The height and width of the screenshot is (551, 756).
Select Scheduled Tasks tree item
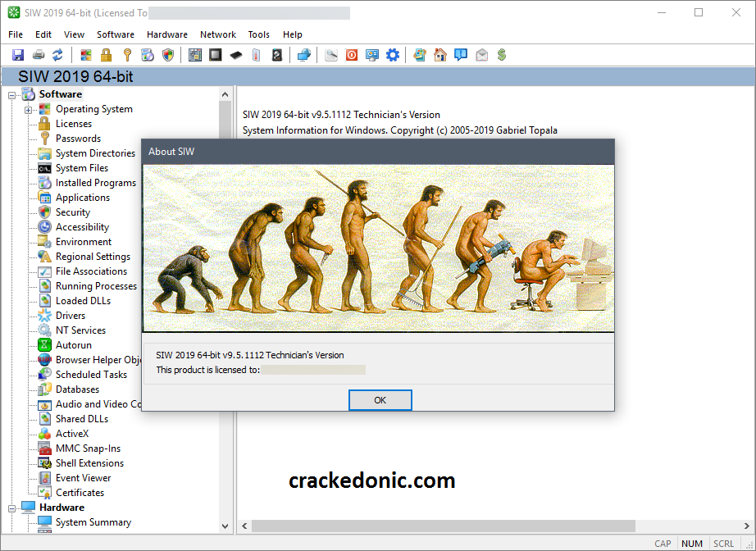click(x=91, y=375)
